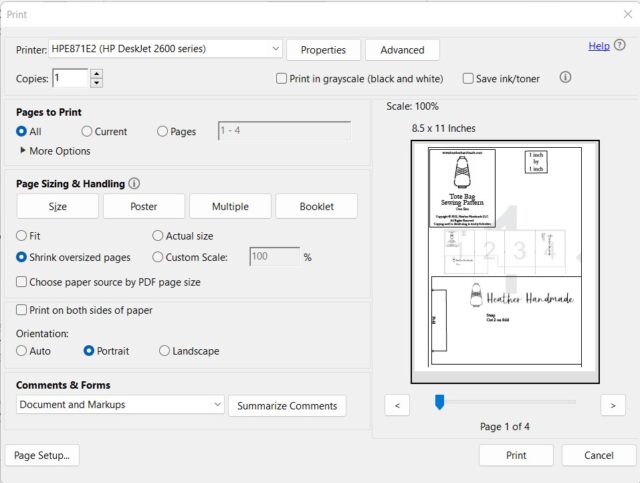This screenshot has height=483, width=640.
Task: Choose Shrink oversized pages option
Action: tap(21, 257)
